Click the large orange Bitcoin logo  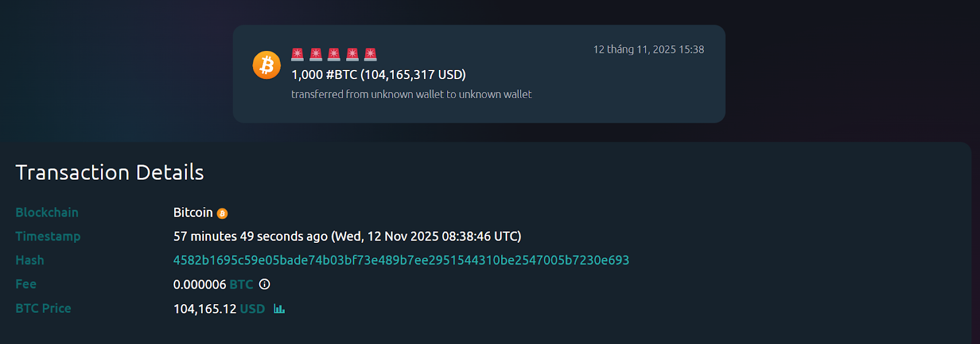[266, 65]
